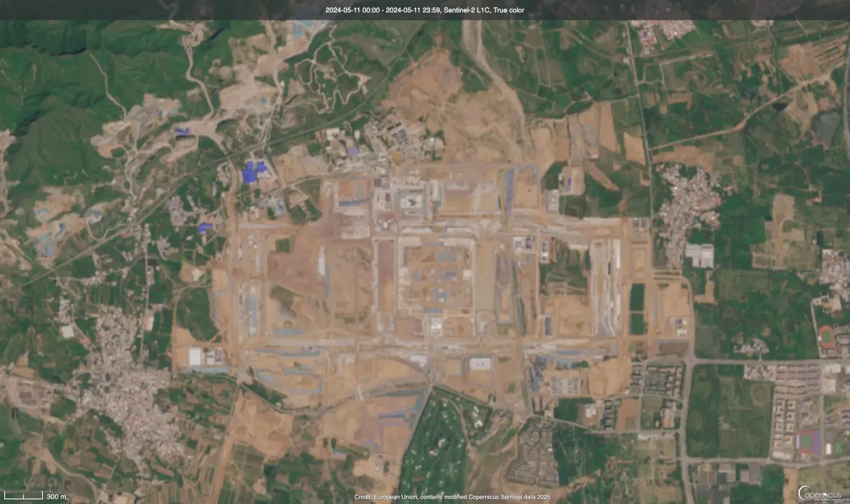The image size is (850, 504).
Task: Click the white rectangular building south of center
Action: pos(480,364)
